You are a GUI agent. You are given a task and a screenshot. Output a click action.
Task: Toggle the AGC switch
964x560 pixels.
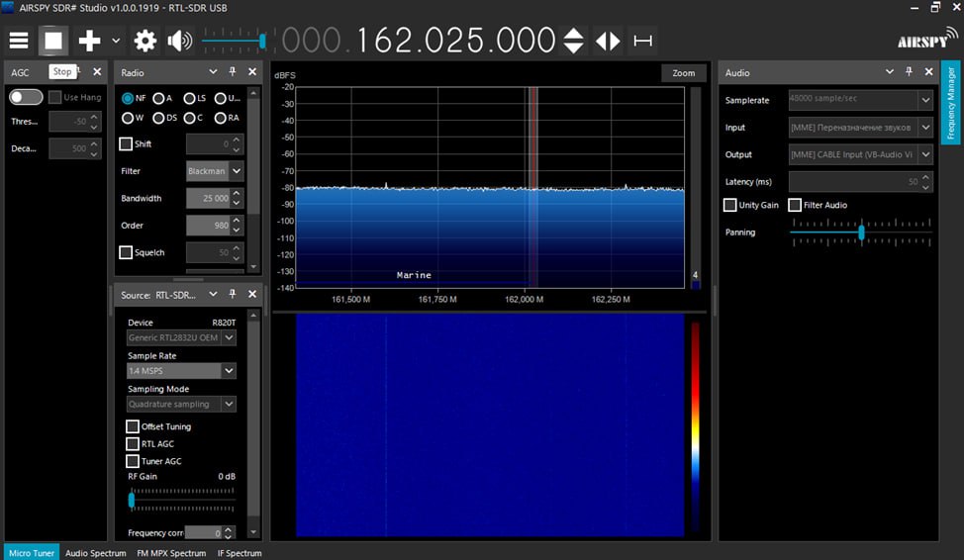[x=26, y=97]
